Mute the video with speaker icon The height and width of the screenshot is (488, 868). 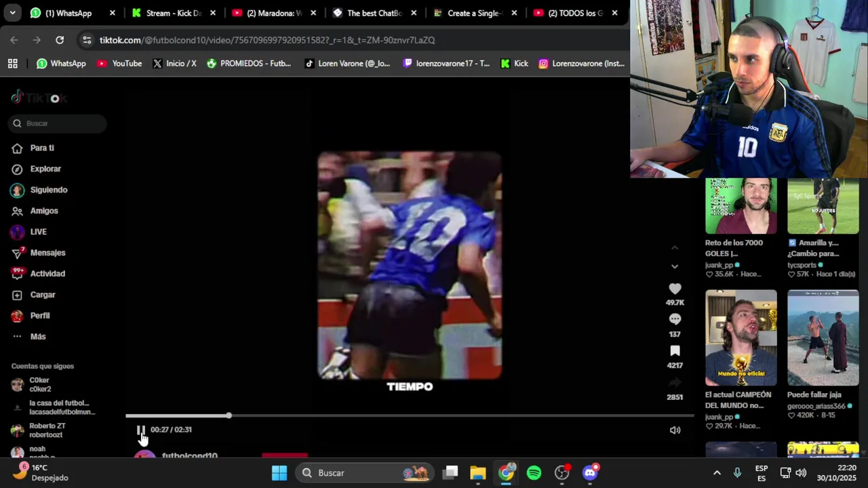click(675, 430)
